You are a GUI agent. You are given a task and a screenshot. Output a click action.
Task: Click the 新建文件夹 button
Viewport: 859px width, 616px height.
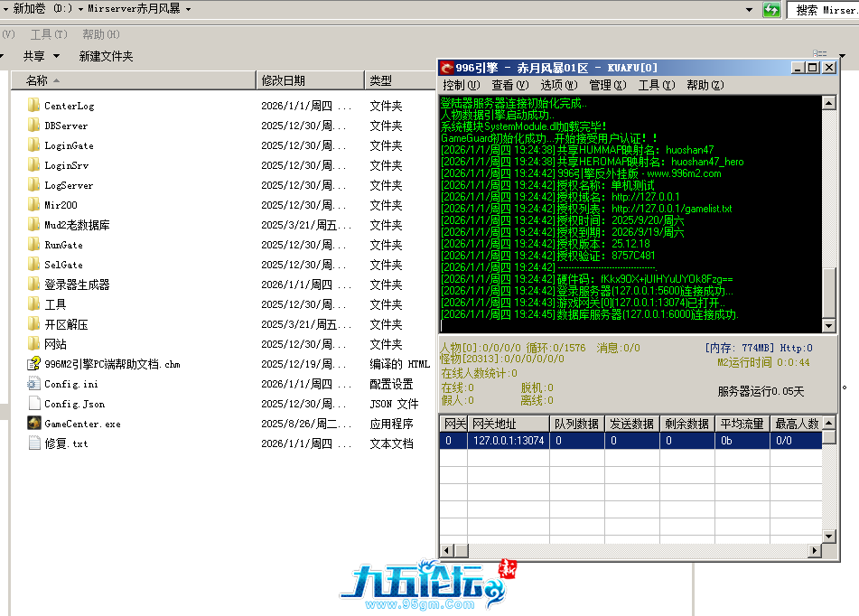point(106,56)
